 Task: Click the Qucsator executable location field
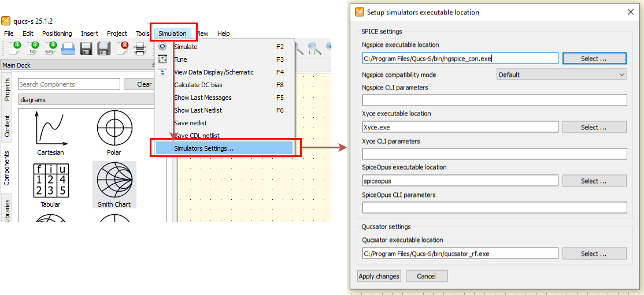[460, 253]
